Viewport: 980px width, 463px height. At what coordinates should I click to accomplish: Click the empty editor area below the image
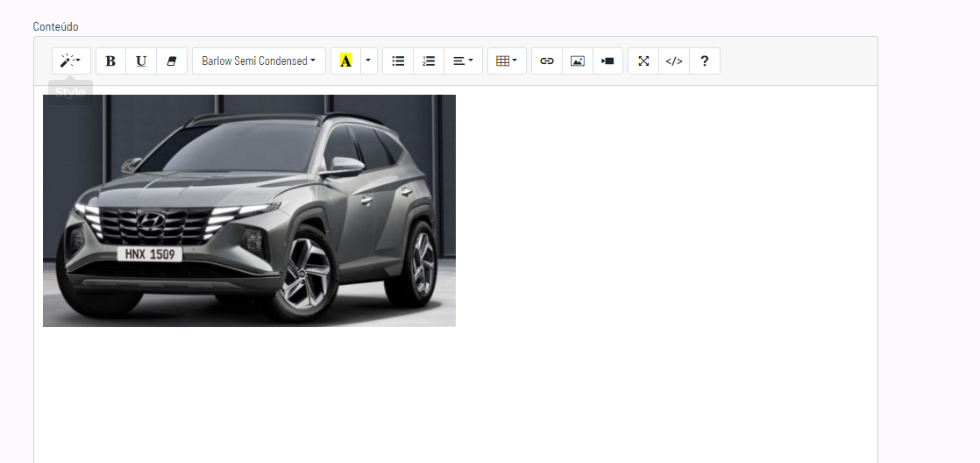456,396
